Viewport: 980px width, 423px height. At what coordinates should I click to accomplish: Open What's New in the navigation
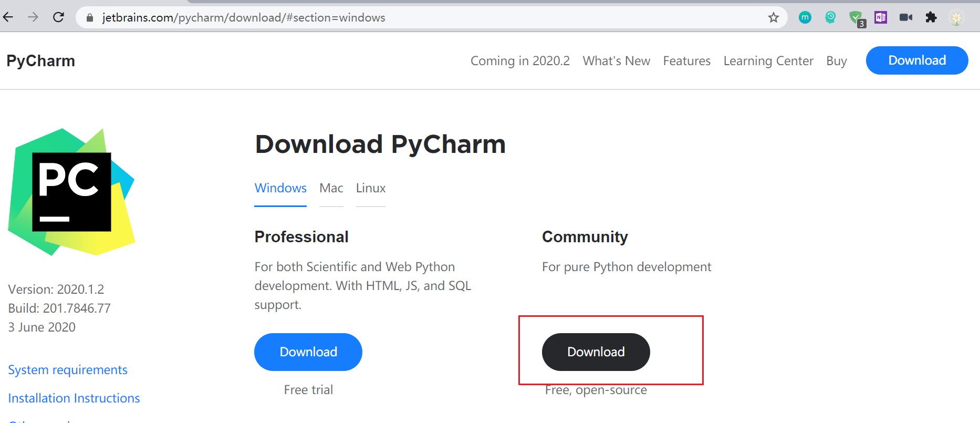click(617, 61)
